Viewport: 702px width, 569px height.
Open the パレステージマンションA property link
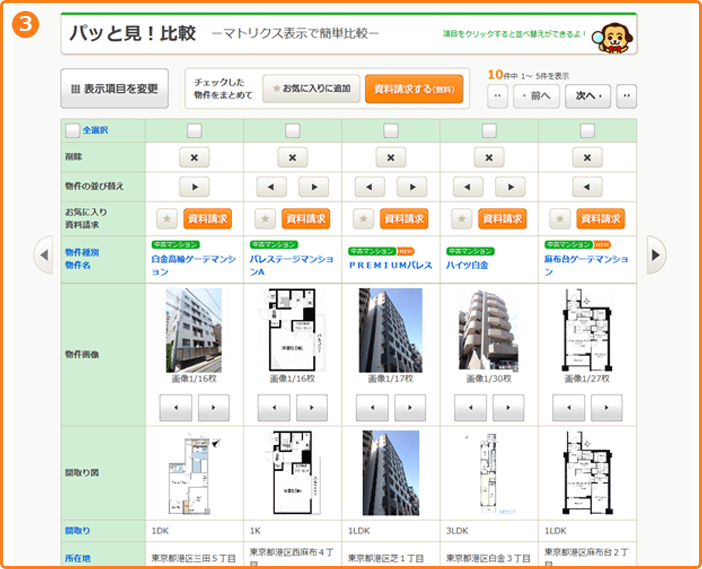click(x=291, y=265)
